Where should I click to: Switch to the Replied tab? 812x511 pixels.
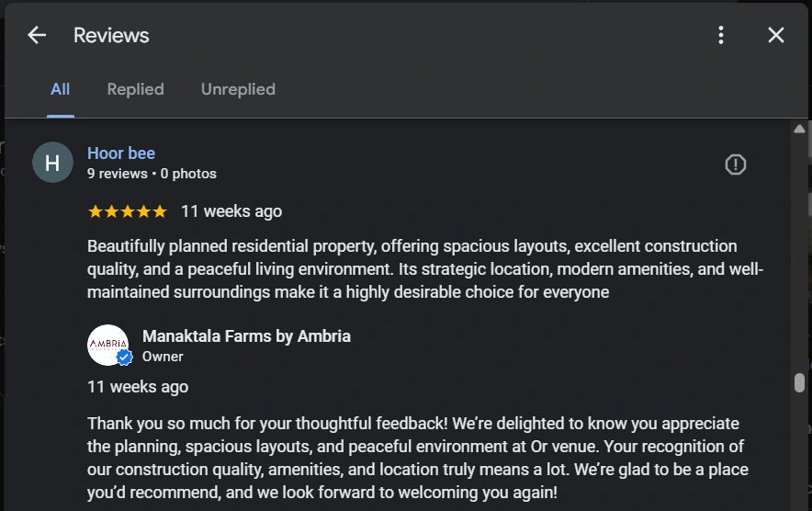coord(135,89)
